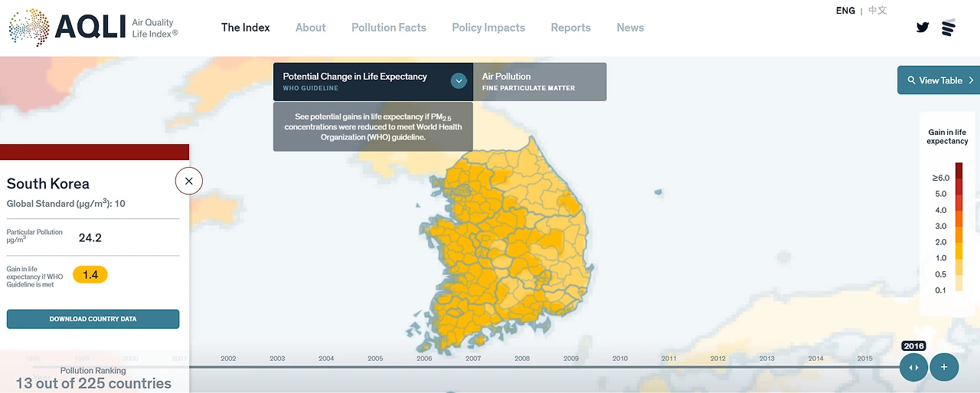Close the South Korea panel
This screenshot has width=980, height=393.
click(x=188, y=182)
